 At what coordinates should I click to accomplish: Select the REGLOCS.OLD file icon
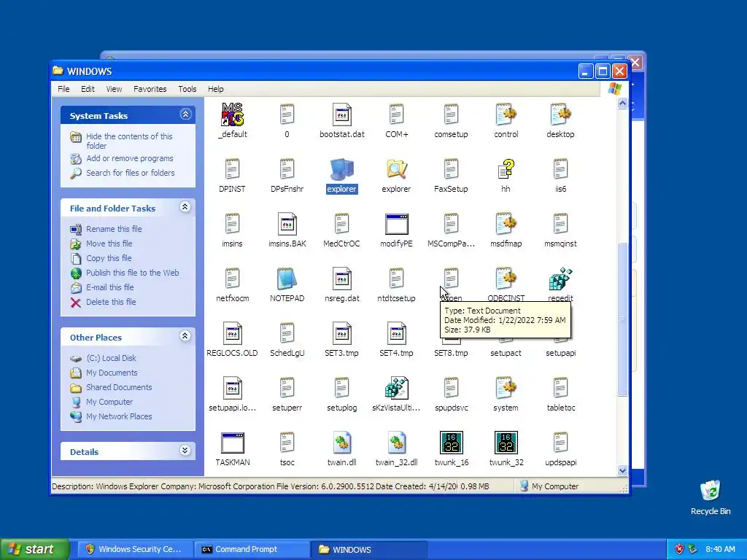tap(233, 334)
